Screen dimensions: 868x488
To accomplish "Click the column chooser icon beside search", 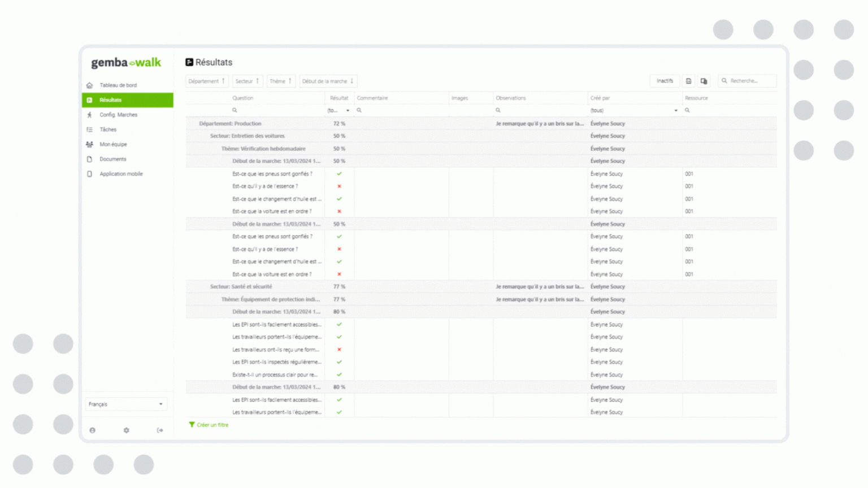I will pyautogui.click(x=704, y=81).
